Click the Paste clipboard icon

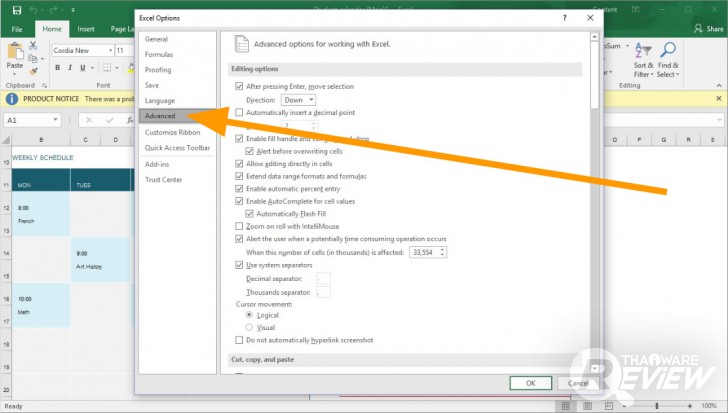coord(15,52)
